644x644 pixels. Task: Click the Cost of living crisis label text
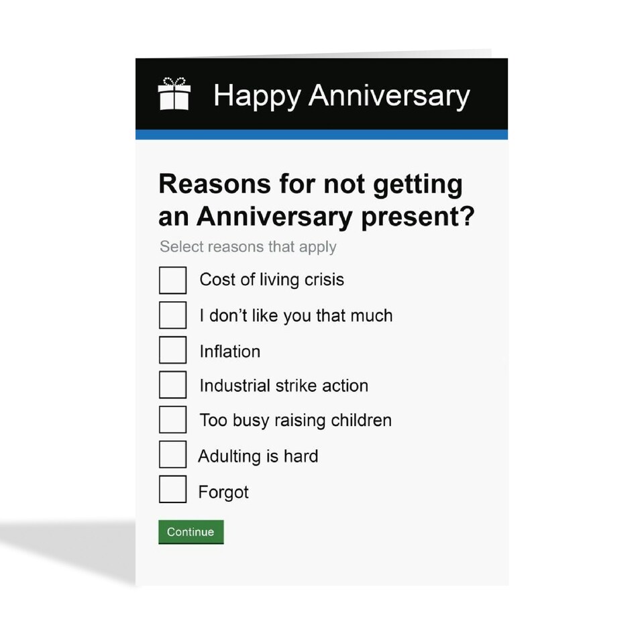click(272, 280)
